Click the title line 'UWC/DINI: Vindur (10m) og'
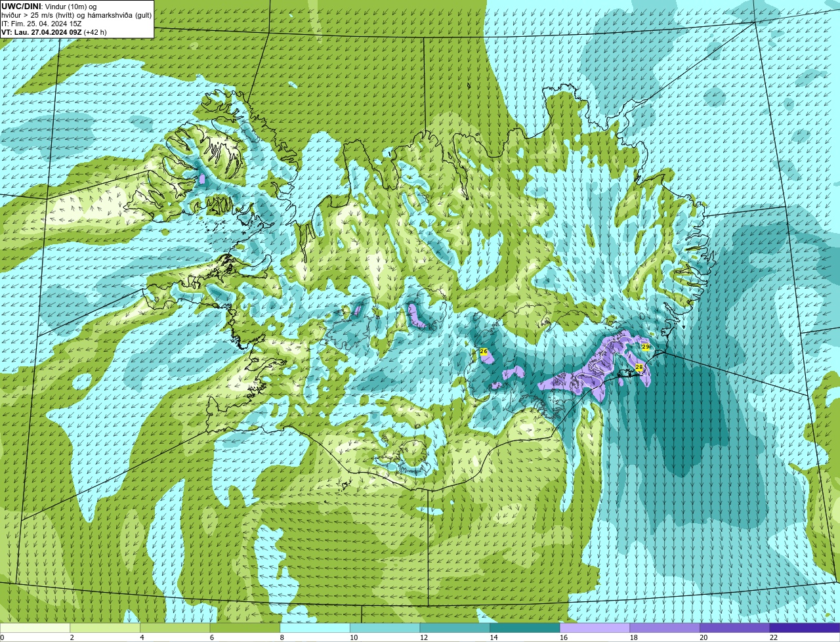This screenshot has width=840, height=642. coord(49,6)
